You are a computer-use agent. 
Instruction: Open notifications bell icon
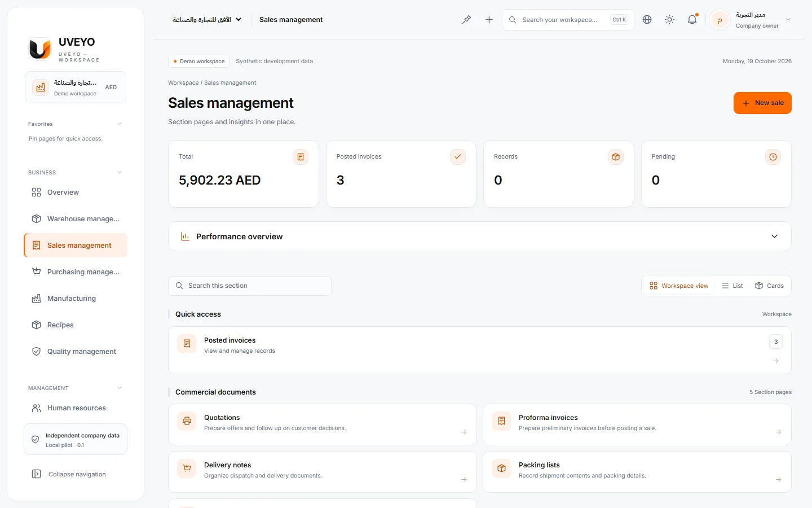(692, 20)
